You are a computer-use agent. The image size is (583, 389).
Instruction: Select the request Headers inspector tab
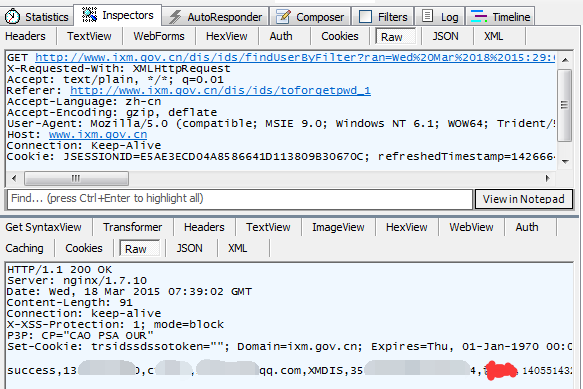click(x=25, y=36)
